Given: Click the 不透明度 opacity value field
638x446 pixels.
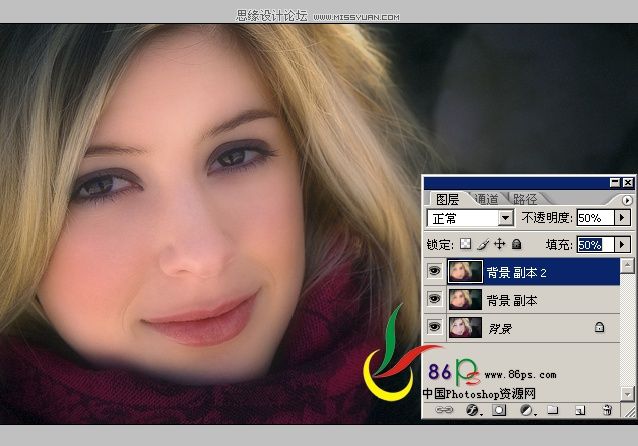Looking at the screenshot, I should point(595,218).
